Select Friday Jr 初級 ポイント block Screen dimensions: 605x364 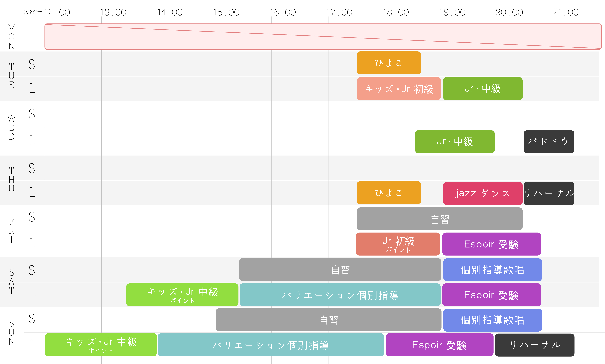tap(398, 244)
